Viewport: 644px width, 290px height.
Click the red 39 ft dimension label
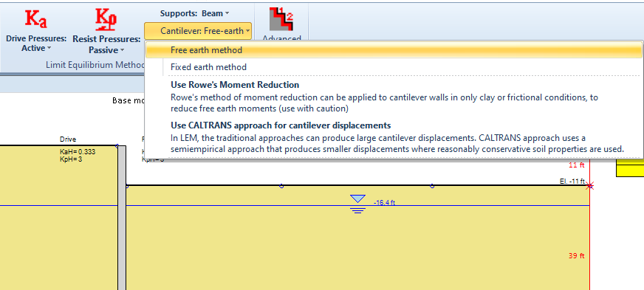click(x=576, y=255)
